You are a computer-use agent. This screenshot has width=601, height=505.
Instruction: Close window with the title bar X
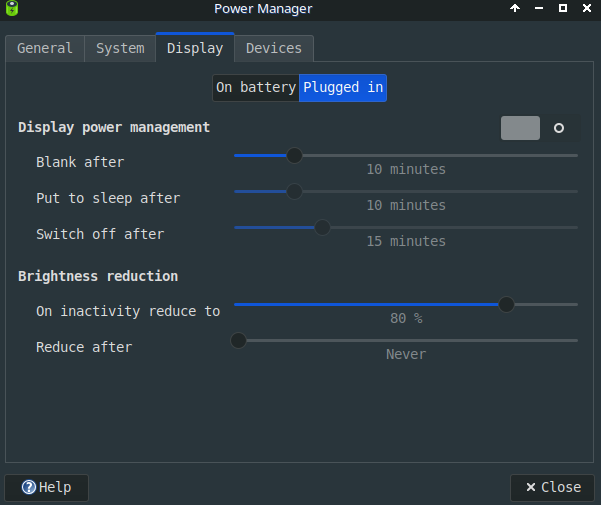(x=586, y=8)
